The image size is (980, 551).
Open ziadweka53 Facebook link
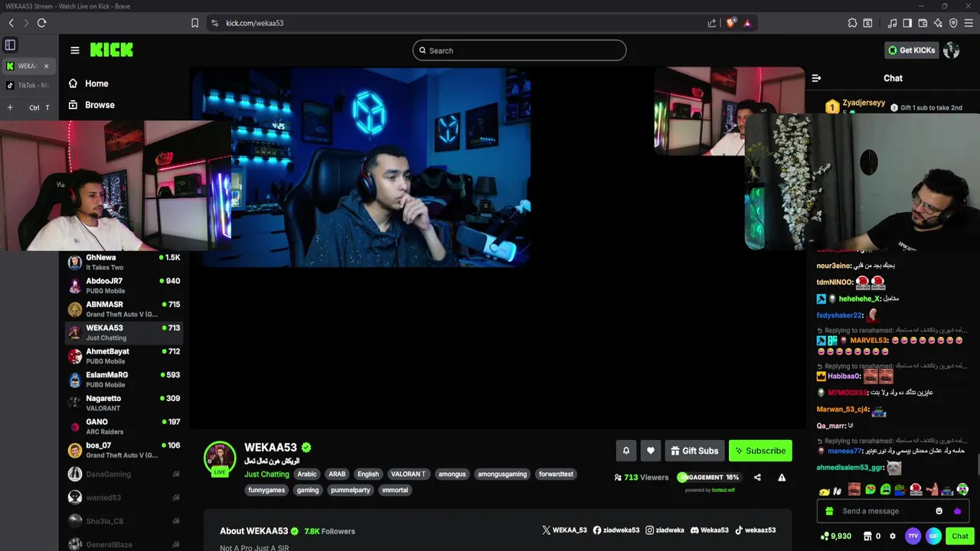tap(616, 530)
